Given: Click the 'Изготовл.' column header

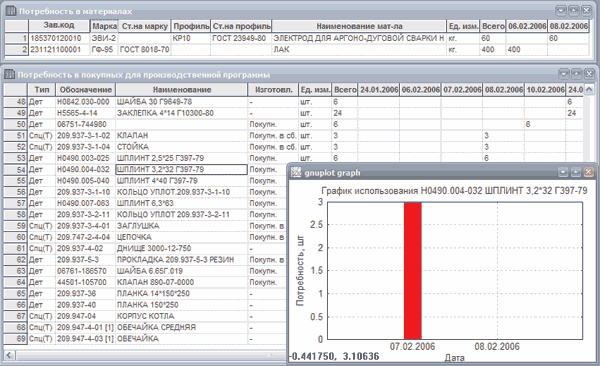Looking at the screenshot, I should point(273,90).
